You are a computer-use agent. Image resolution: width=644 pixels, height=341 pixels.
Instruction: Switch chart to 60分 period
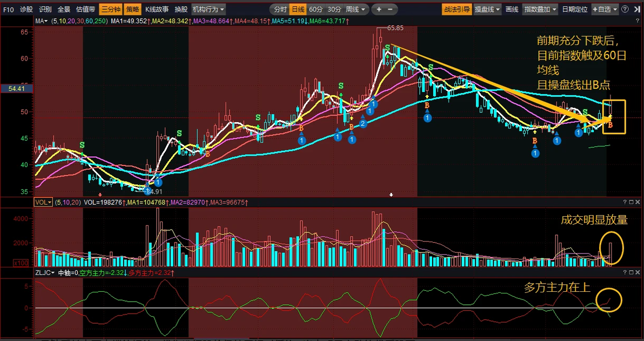click(x=316, y=9)
